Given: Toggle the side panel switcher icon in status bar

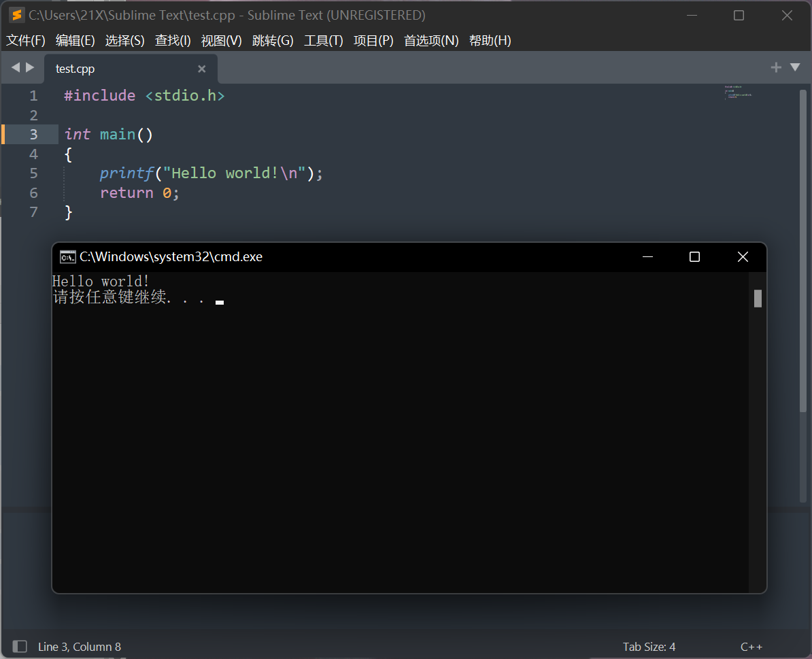Looking at the screenshot, I should [x=20, y=646].
